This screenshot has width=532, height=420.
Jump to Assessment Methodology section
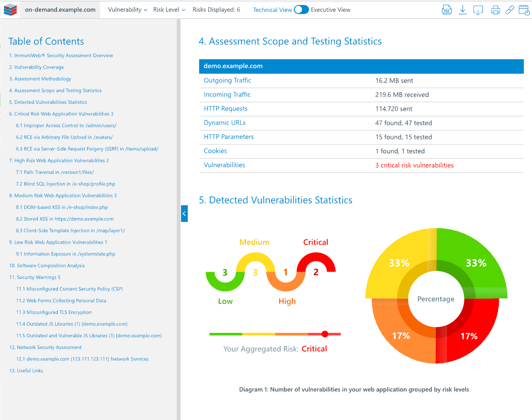tap(40, 79)
